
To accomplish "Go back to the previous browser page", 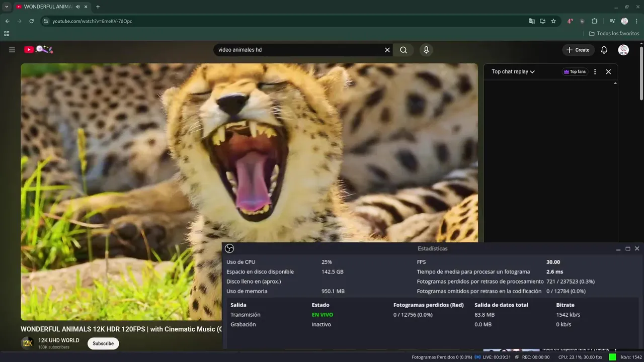I will coord(7,21).
